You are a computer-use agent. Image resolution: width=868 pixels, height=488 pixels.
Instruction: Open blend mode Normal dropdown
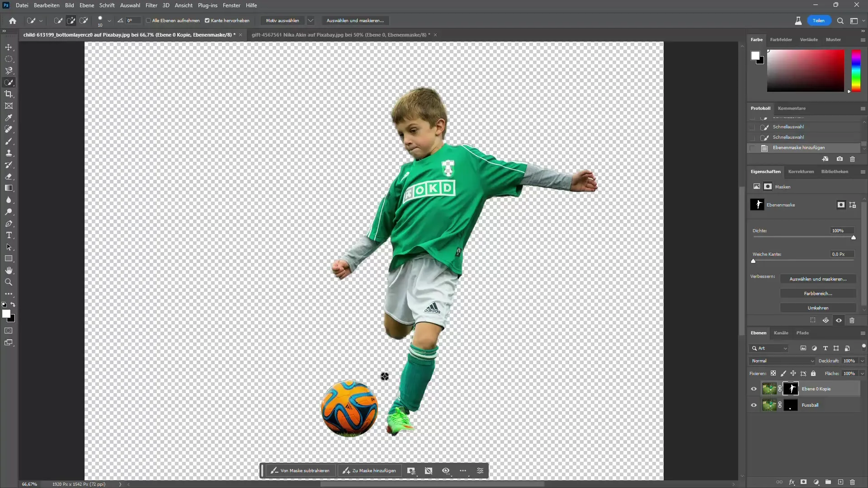(783, 361)
